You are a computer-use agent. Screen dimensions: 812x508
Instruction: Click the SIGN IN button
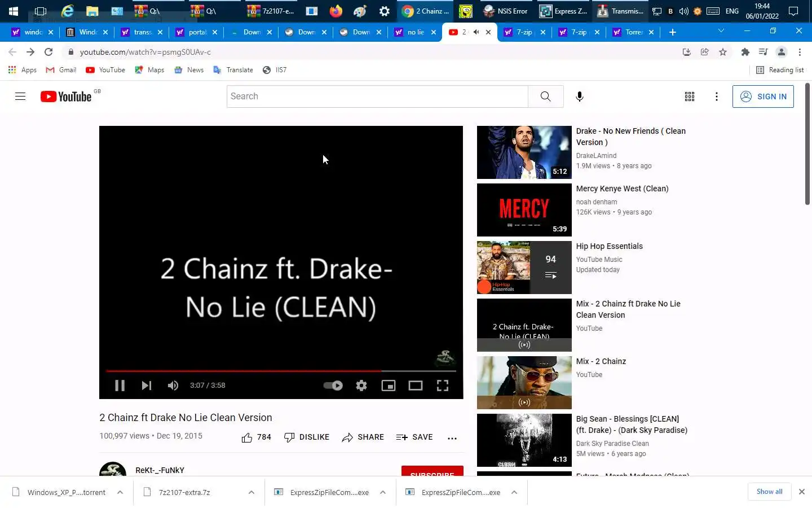(x=763, y=97)
